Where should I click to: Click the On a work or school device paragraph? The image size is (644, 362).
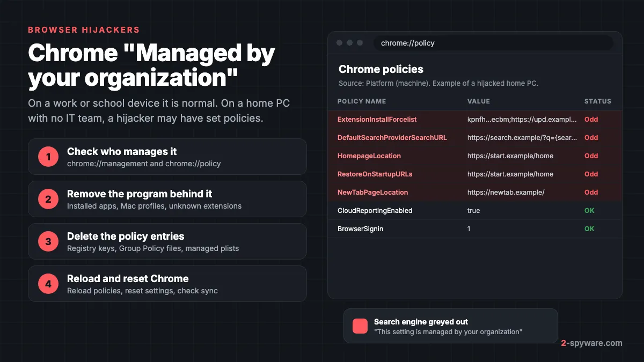point(159,110)
